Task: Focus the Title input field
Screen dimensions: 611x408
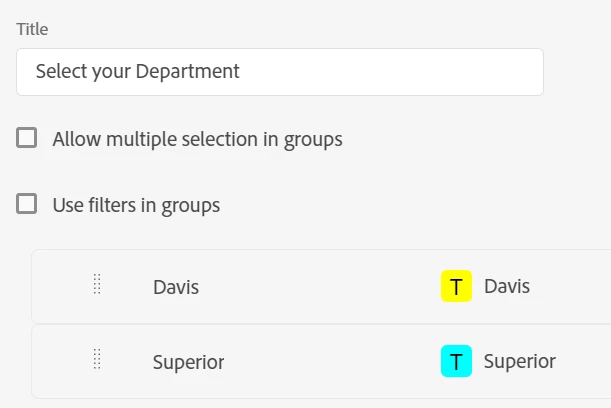Action: [x=279, y=72]
